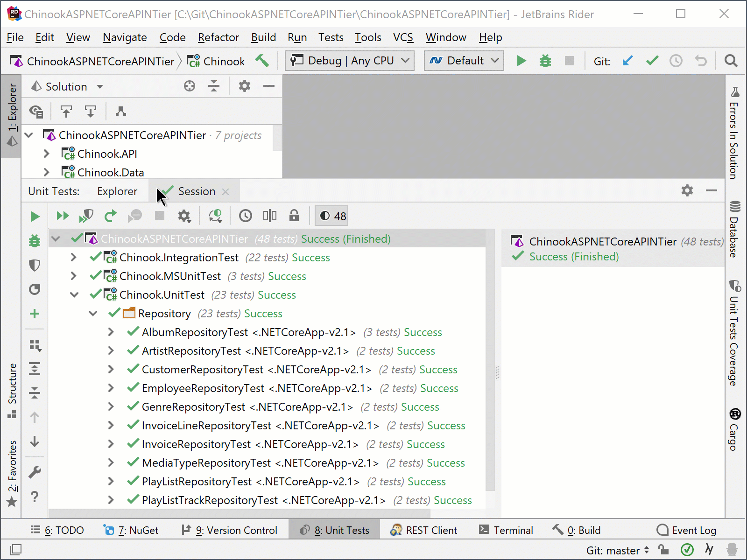
Task: Switch to unit tests Explorer tab
Action: (x=117, y=191)
